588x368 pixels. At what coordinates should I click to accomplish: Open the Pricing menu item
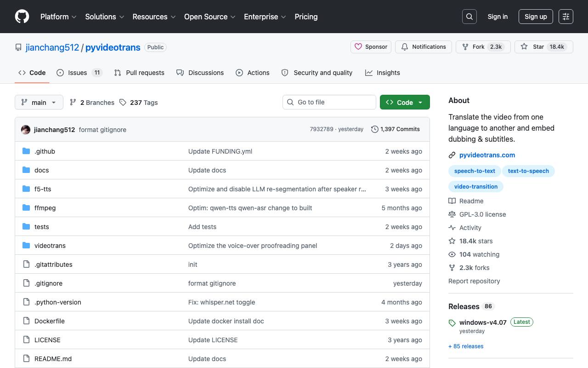pos(306,17)
